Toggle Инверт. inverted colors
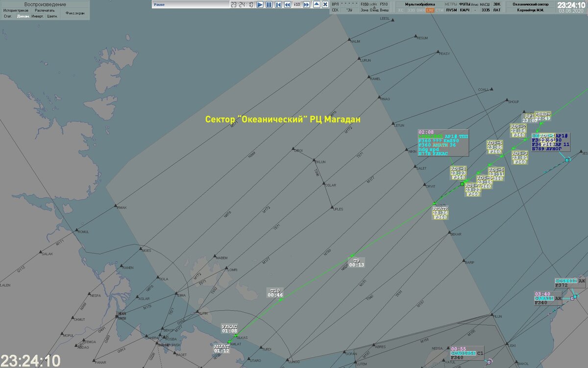588x368 pixels. tap(38, 16)
